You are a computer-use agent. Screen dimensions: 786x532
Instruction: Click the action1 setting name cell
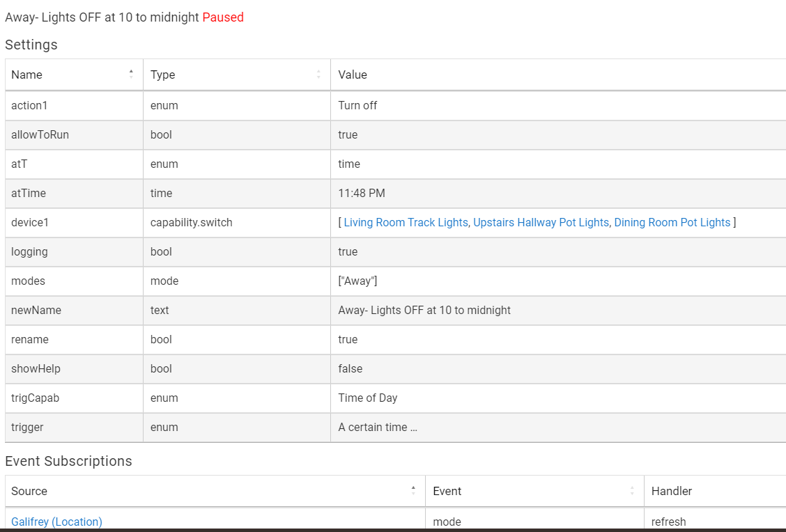tap(29, 105)
